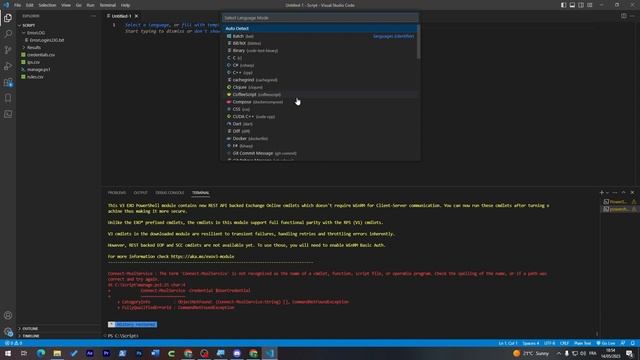Click the language picker scrollbar
The image size is (640, 360).
click(419, 42)
